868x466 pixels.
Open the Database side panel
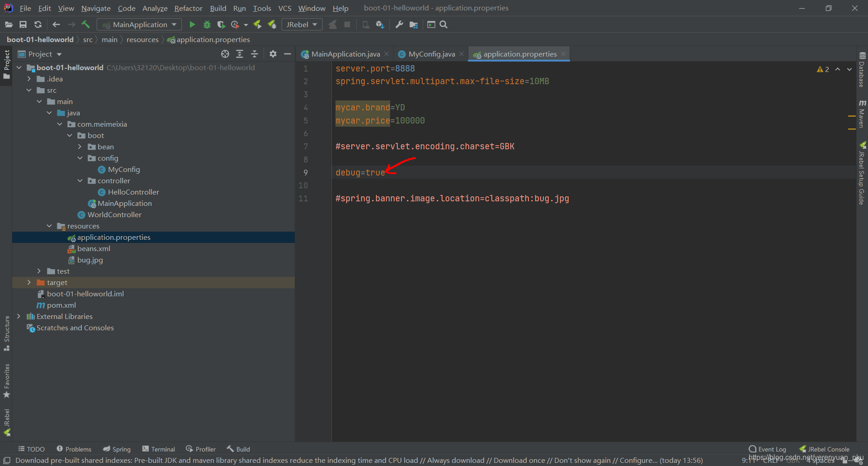pyautogui.click(x=862, y=70)
